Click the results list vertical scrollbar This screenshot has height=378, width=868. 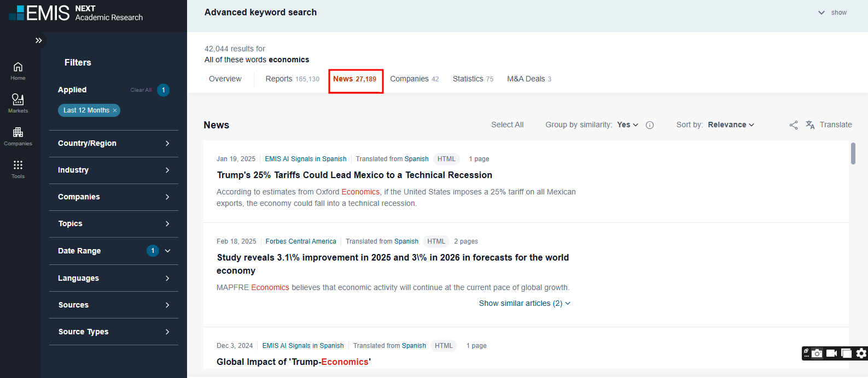coord(853,153)
